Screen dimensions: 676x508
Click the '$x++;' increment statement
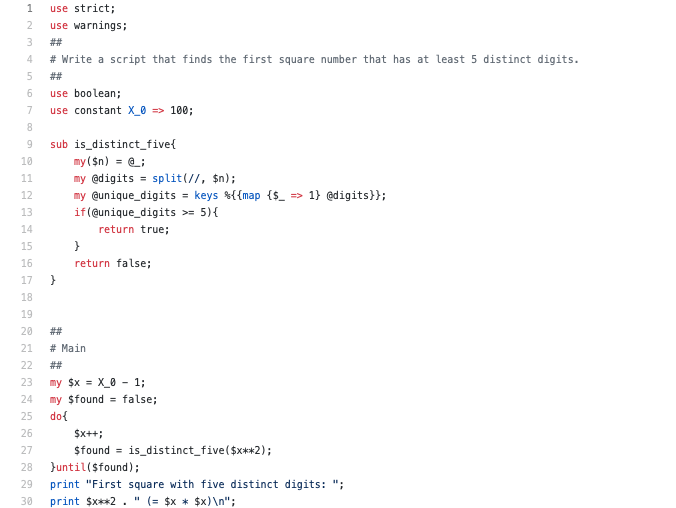coord(89,433)
